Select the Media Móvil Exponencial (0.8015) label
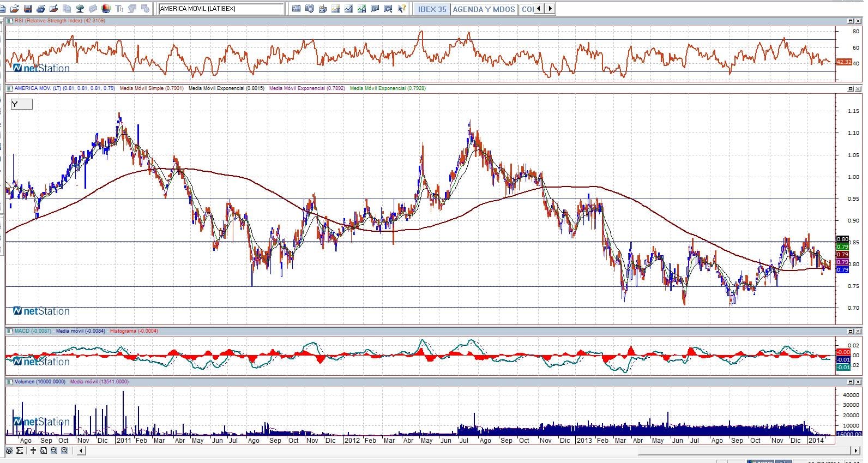Viewport: 868px width, 463px height. pos(226,88)
